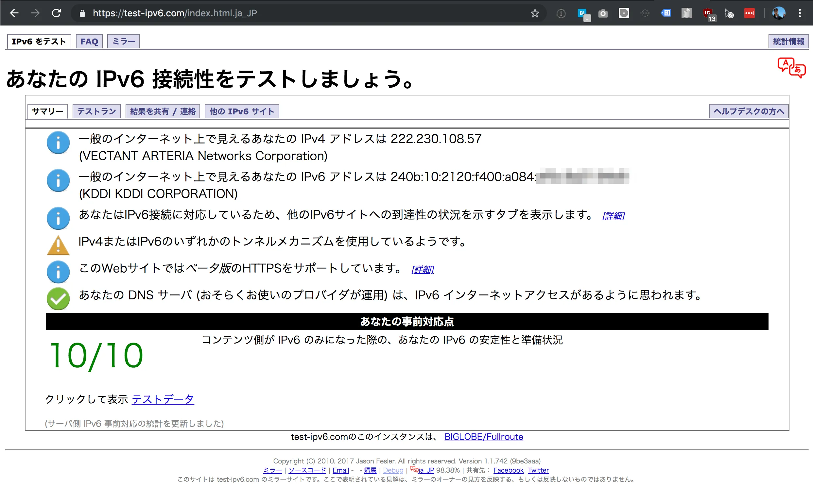The height and width of the screenshot is (504, 813).
Task: Open the 結果を共有 / 連絡 tab
Action: pos(163,111)
